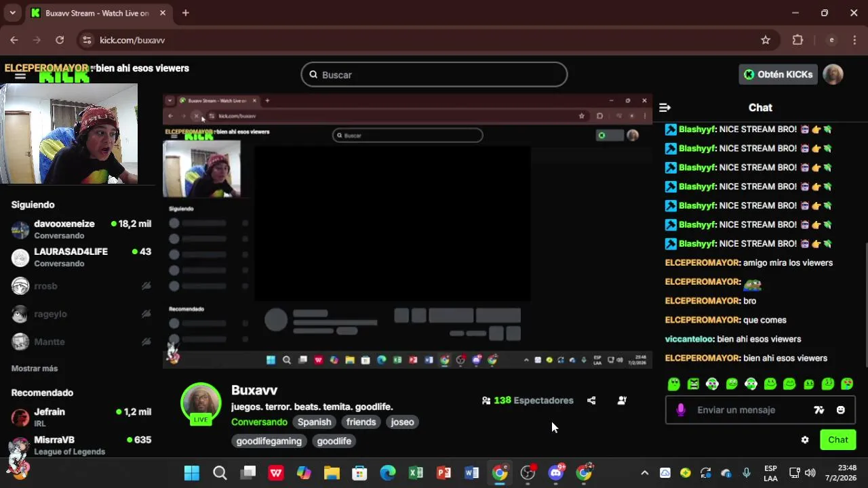Collapse the chat panel with the arrow icon
This screenshot has width=868, height=488.
tap(665, 108)
